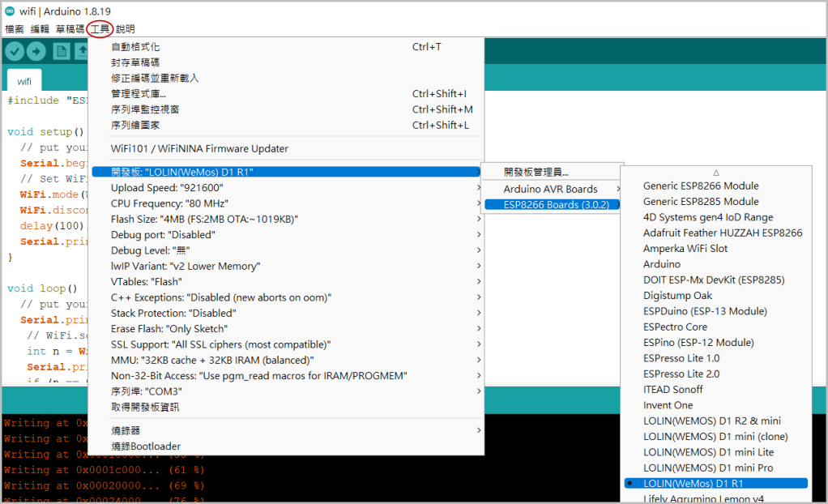Image resolution: width=828 pixels, height=504 pixels.
Task: Click the New sketch page icon
Action: point(62,51)
